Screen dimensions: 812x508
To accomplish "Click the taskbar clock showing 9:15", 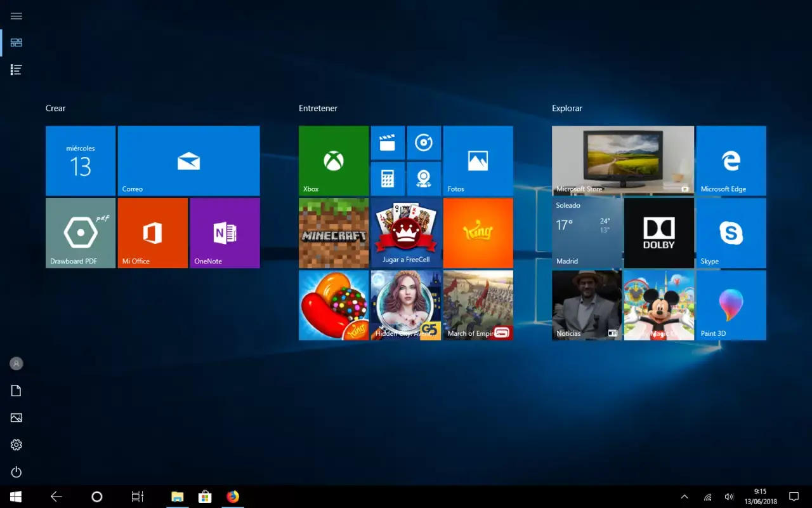I will (760, 497).
